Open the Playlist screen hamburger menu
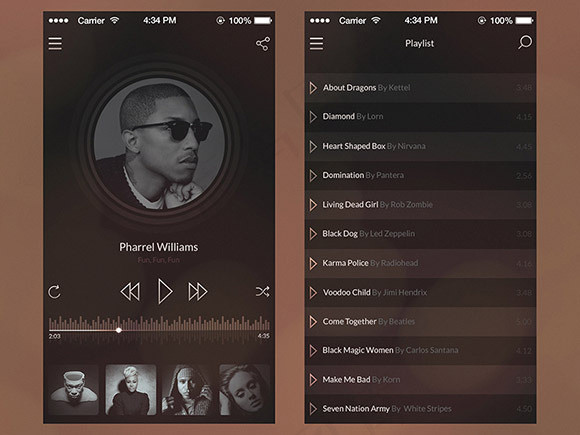Screen dimensions: 580x435 [316, 43]
